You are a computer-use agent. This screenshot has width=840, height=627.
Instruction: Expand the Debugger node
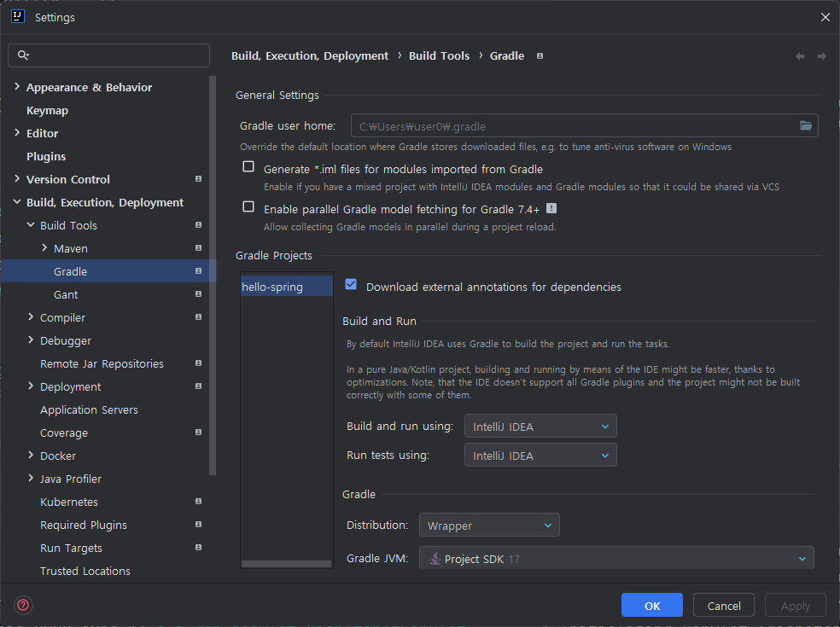click(x=31, y=340)
